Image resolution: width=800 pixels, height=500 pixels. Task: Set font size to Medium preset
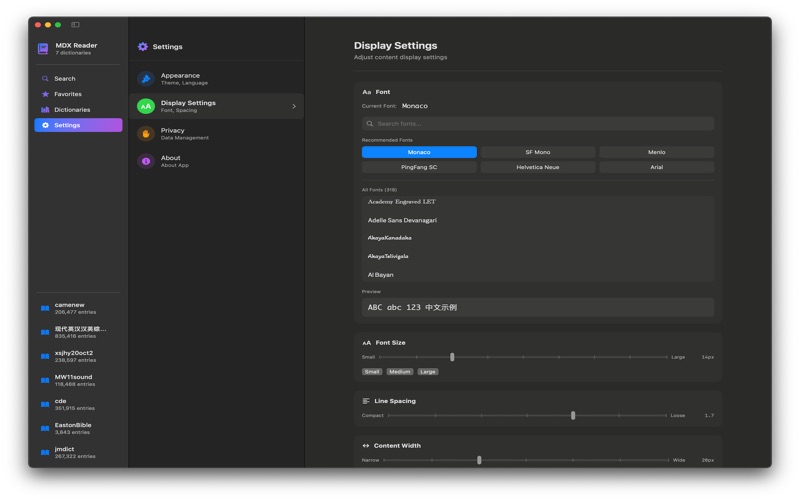[x=400, y=371]
